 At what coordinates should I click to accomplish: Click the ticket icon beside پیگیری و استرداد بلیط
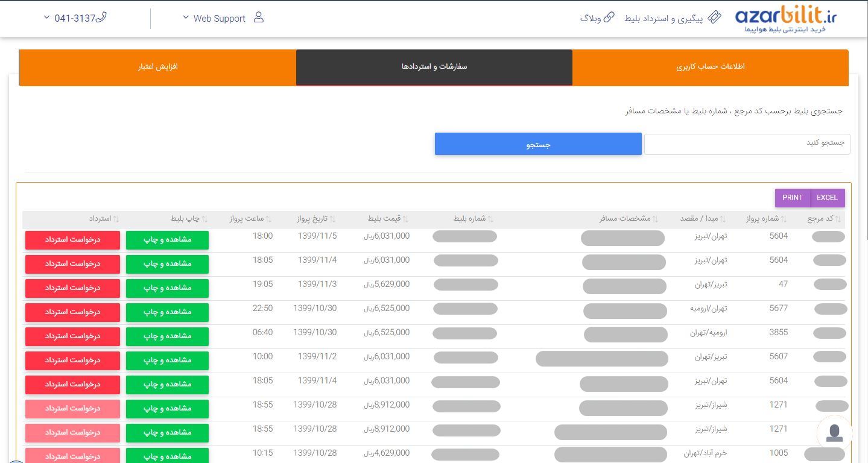(x=714, y=17)
